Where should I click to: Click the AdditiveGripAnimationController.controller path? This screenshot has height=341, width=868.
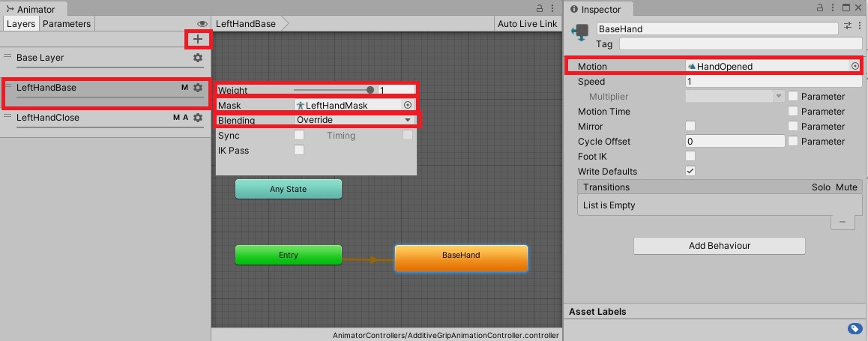(446, 336)
